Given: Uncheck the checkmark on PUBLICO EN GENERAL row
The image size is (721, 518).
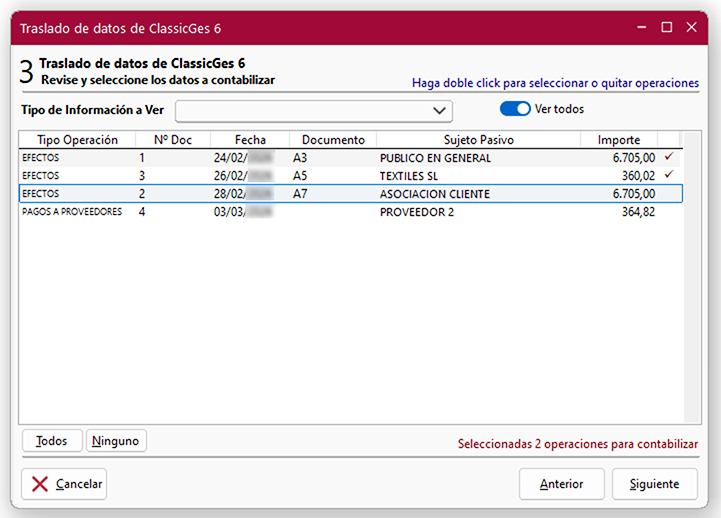Looking at the screenshot, I should click(x=669, y=157).
